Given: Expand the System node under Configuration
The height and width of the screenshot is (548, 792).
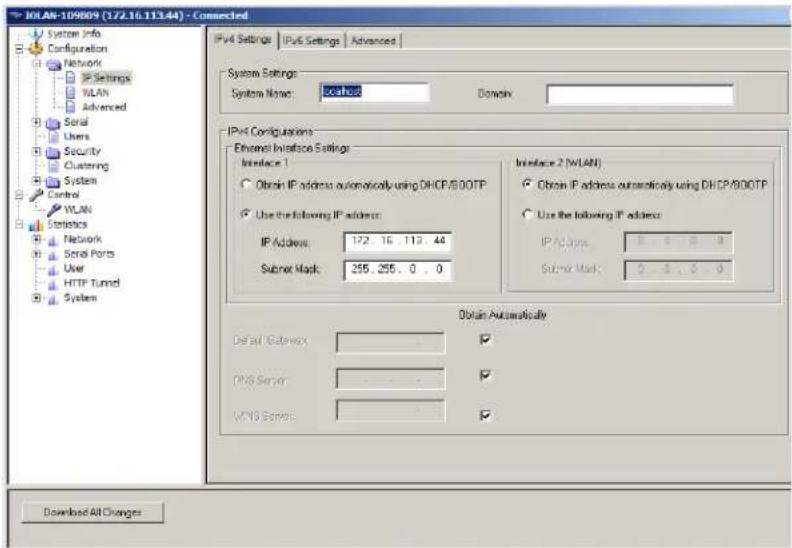Looking at the screenshot, I should click(36, 180).
